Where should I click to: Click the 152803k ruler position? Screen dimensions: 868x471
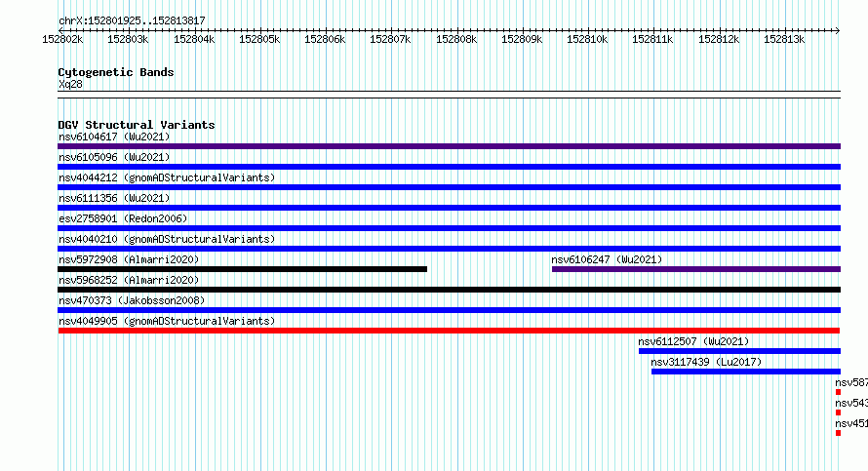(x=128, y=39)
